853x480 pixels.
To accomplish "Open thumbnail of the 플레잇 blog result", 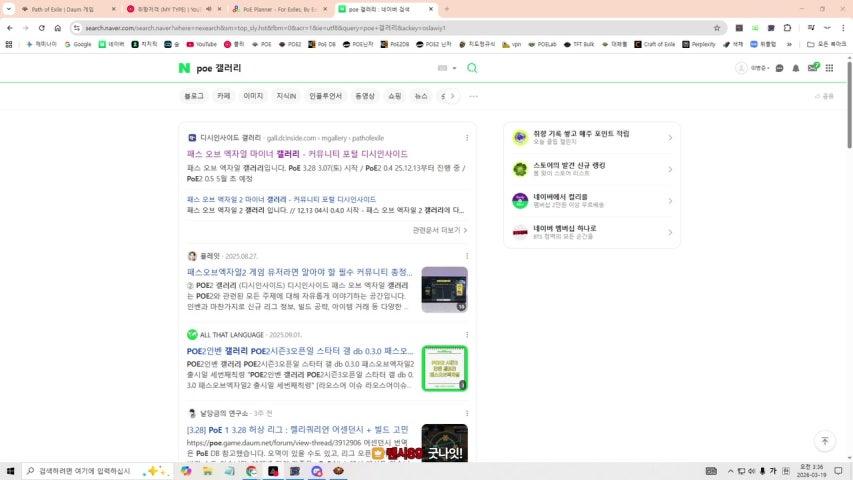I will coord(444,290).
